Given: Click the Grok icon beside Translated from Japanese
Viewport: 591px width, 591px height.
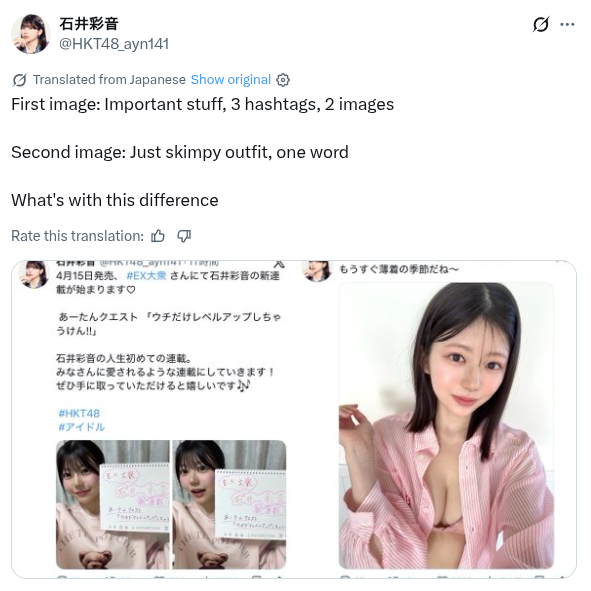Looking at the screenshot, I should point(20,80).
